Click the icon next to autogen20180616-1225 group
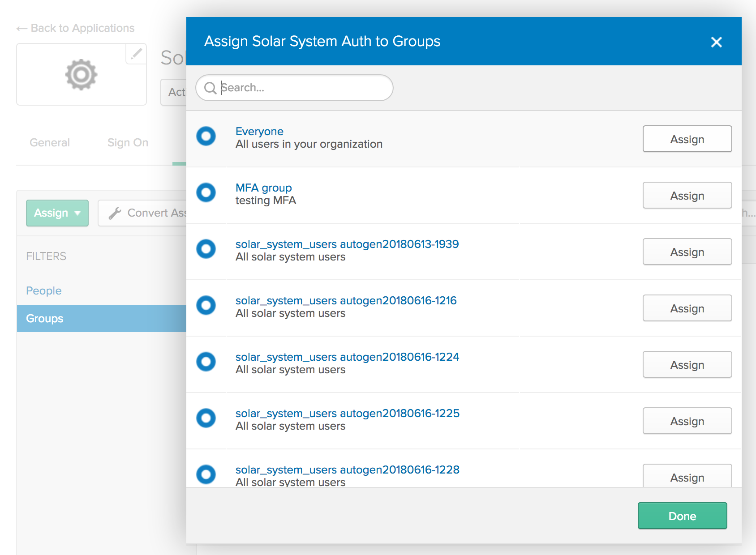756x555 pixels. [x=206, y=418]
